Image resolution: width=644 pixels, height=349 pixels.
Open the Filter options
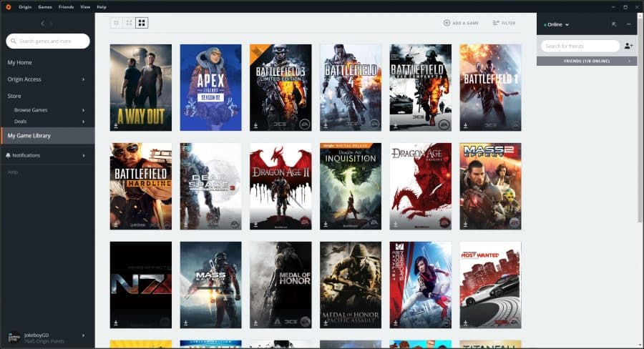point(504,23)
